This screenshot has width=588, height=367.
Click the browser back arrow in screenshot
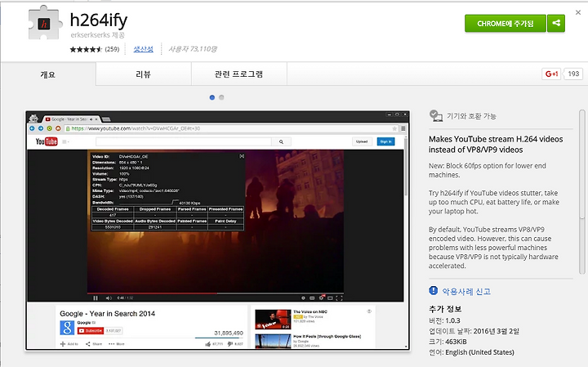32,128
